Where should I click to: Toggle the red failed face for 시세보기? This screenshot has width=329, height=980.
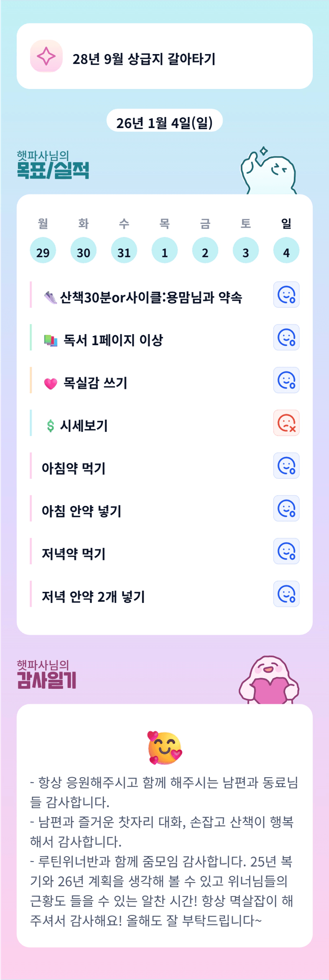tap(286, 423)
